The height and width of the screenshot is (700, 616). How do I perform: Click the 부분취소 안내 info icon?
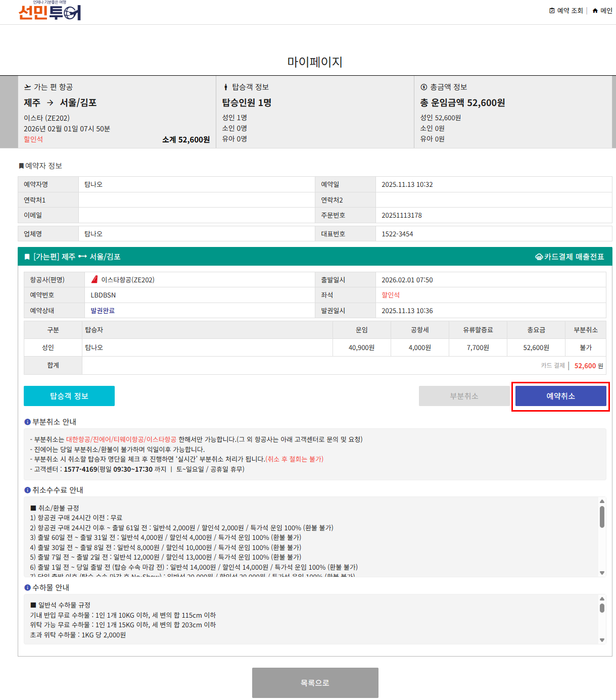(x=27, y=422)
